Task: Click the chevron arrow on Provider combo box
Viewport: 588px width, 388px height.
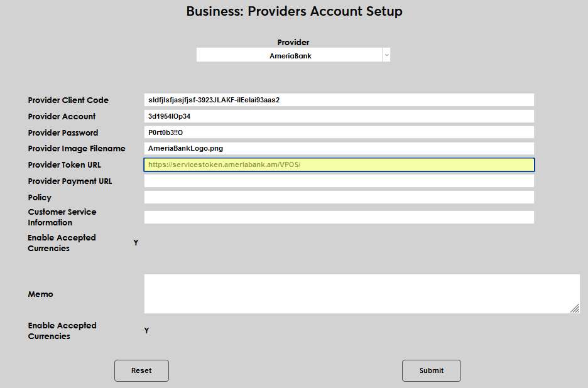Action: 386,55
